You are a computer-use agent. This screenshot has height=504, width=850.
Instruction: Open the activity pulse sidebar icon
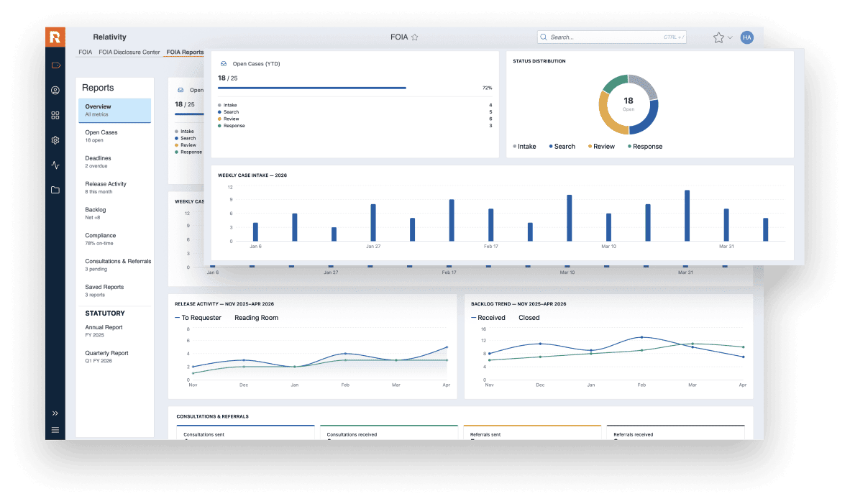(x=55, y=165)
